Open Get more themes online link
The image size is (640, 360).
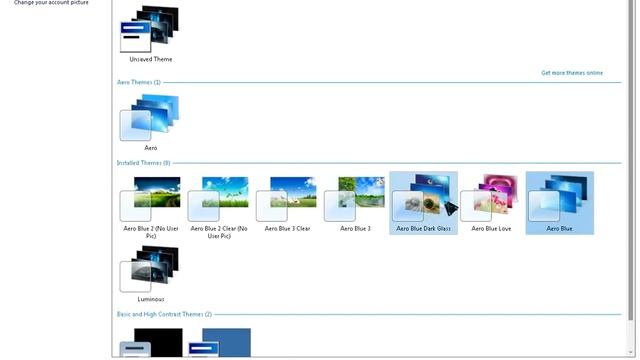point(572,73)
